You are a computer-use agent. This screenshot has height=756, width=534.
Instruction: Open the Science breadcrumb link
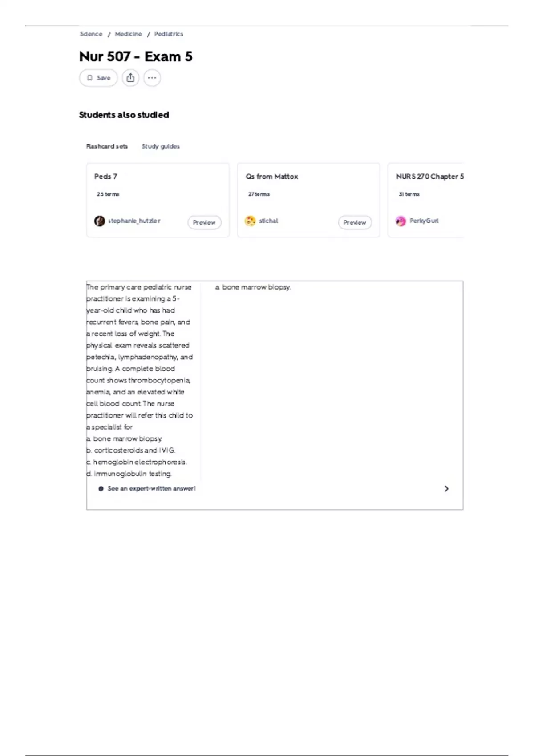[x=91, y=34]
